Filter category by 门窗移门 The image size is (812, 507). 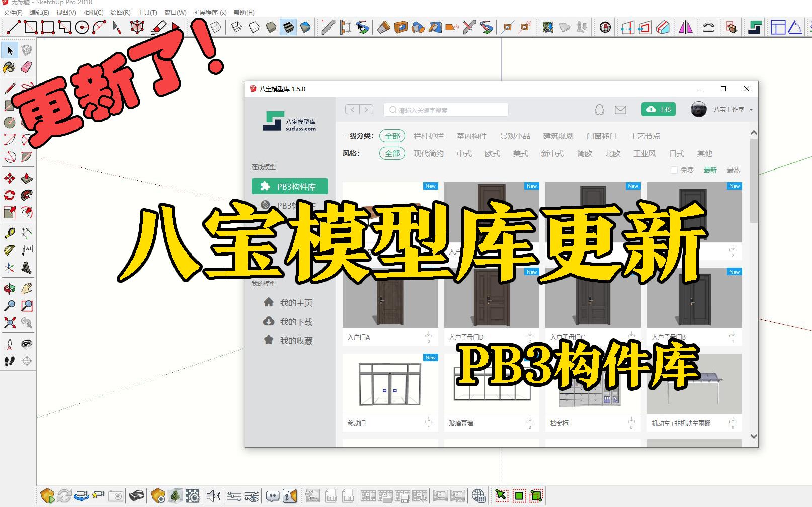(602, 136)
